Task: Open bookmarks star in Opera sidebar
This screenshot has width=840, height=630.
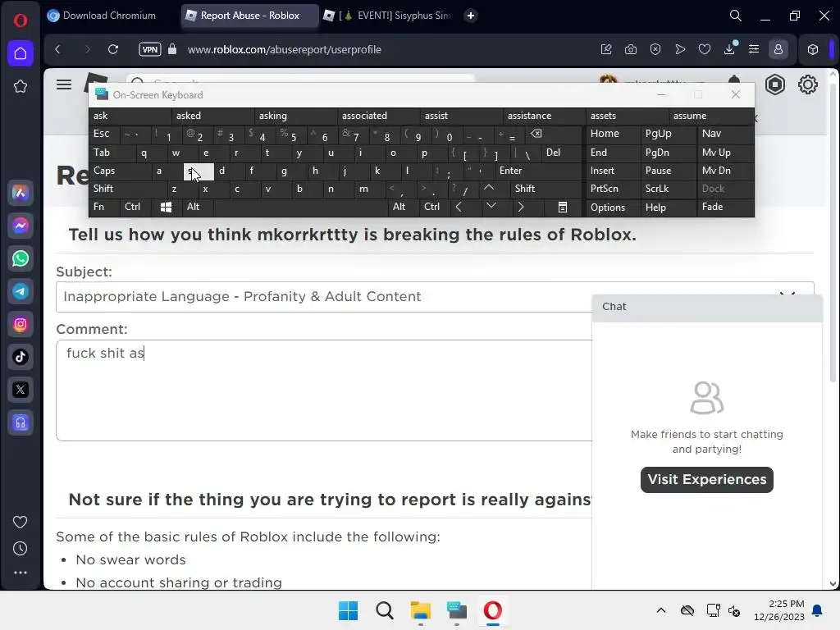Action: click(x=21, y=85)
